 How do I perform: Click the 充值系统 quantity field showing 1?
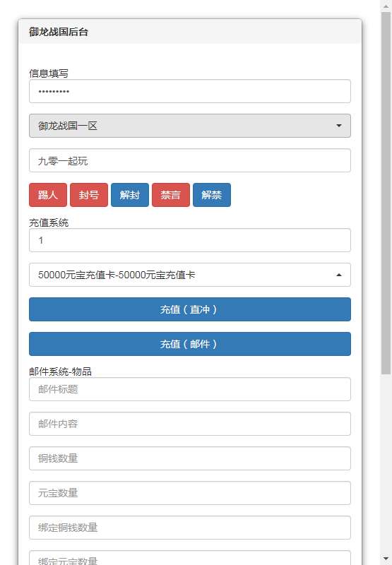pyautogui.click(x=189, y=240)
